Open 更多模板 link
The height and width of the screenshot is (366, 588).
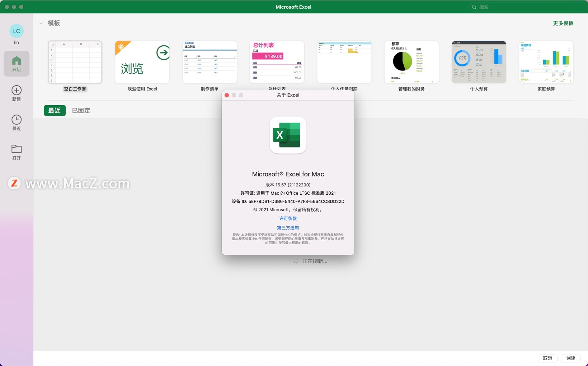point(563,23)
